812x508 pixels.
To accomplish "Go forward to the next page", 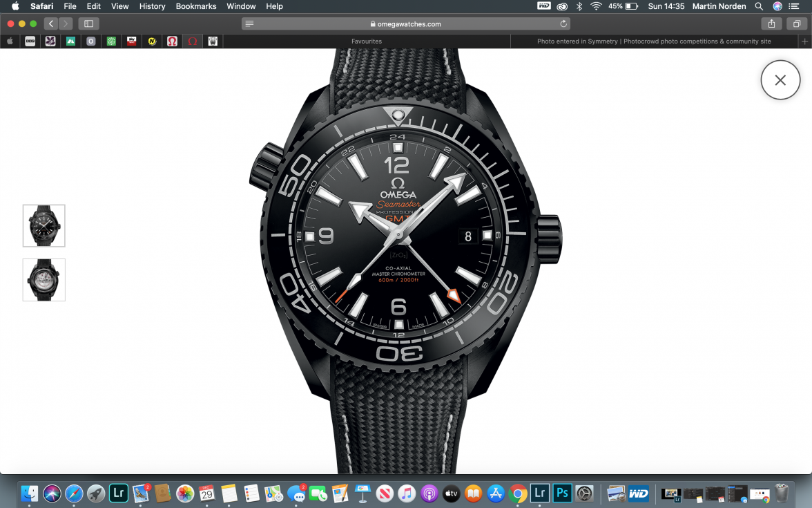I will tap(65, 23).
